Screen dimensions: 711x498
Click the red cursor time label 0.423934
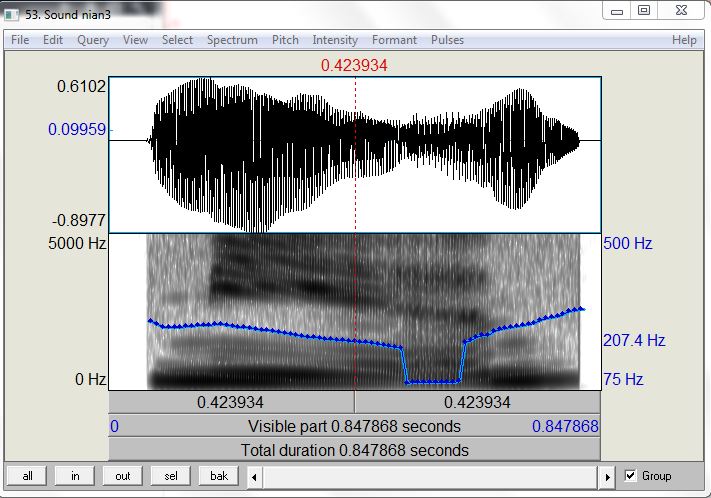point(354,66)
